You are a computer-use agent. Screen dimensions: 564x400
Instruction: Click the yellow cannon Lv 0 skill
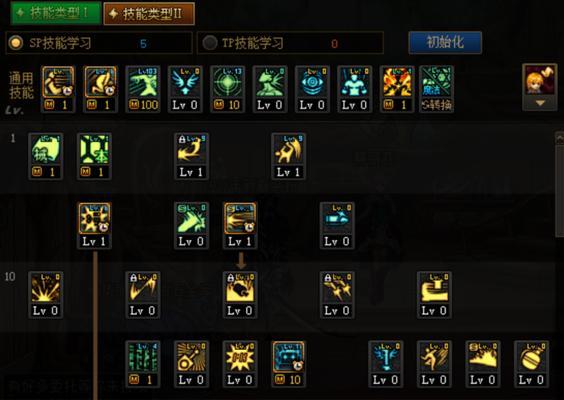[434, 295]
